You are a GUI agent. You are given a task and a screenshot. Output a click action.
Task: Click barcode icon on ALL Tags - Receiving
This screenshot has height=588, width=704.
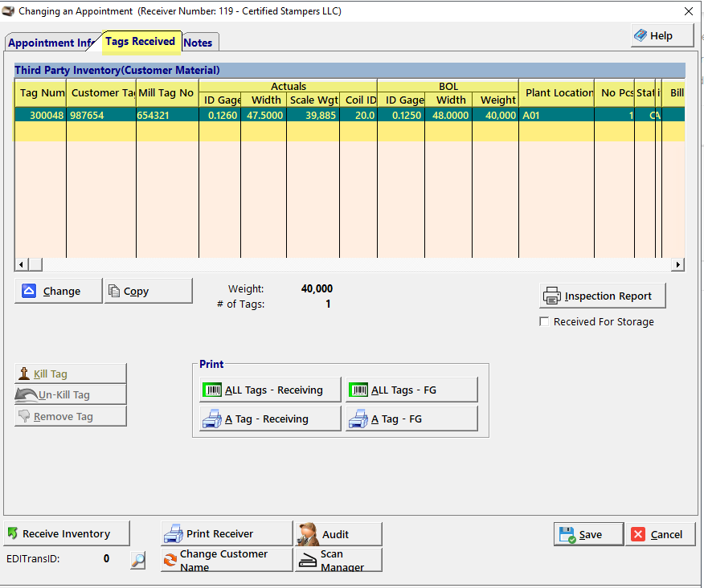click(x=212, y=390)
